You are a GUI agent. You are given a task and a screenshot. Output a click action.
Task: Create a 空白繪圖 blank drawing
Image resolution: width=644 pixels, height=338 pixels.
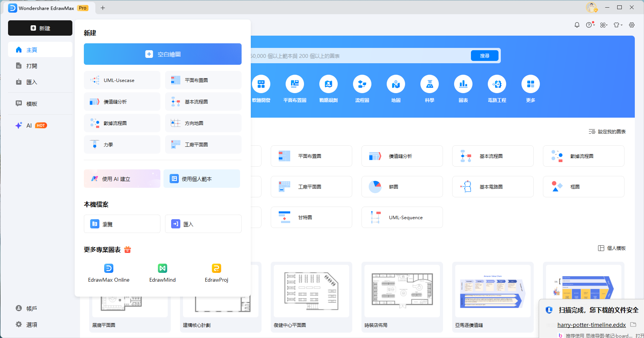pyautogui.click(x=163, y=54)
